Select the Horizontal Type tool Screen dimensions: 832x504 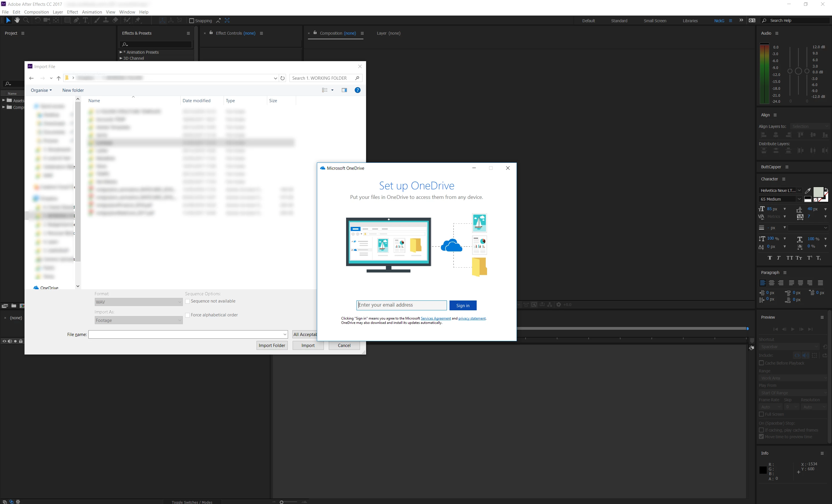pos(86,20)
